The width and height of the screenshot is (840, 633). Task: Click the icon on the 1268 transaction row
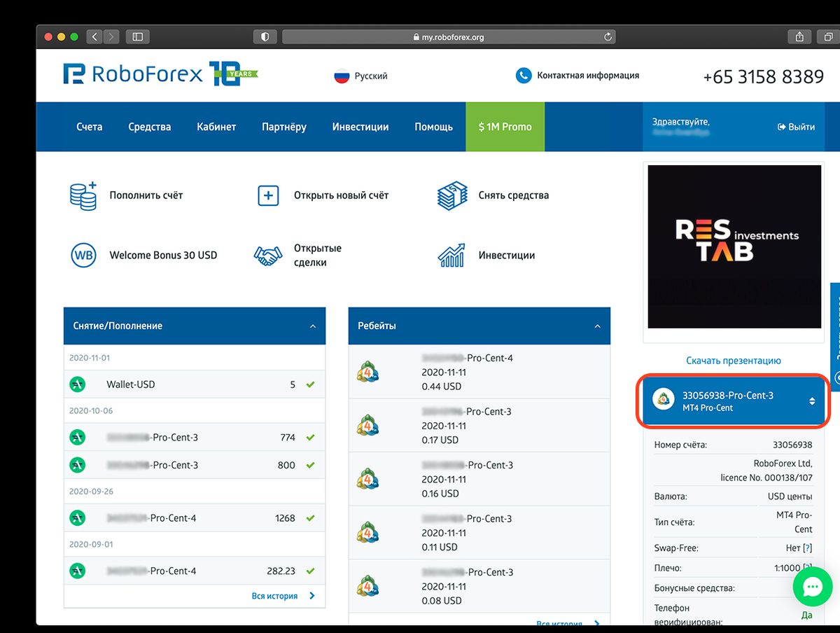pos(77,518)
